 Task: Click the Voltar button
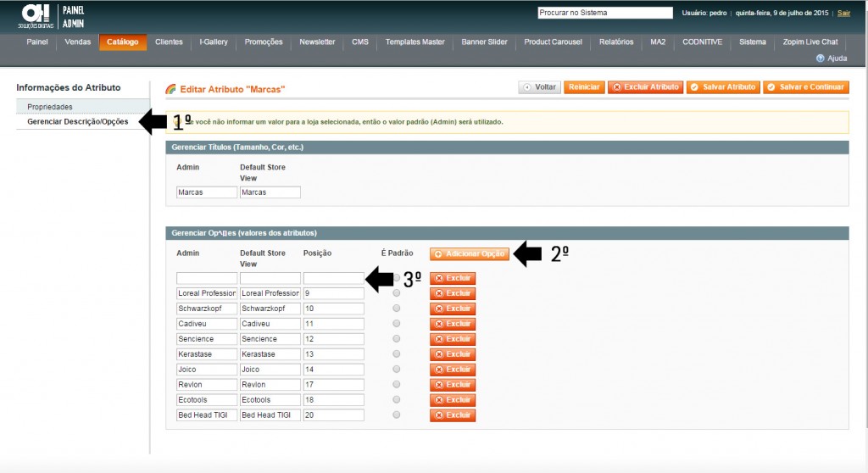[540, 87]
